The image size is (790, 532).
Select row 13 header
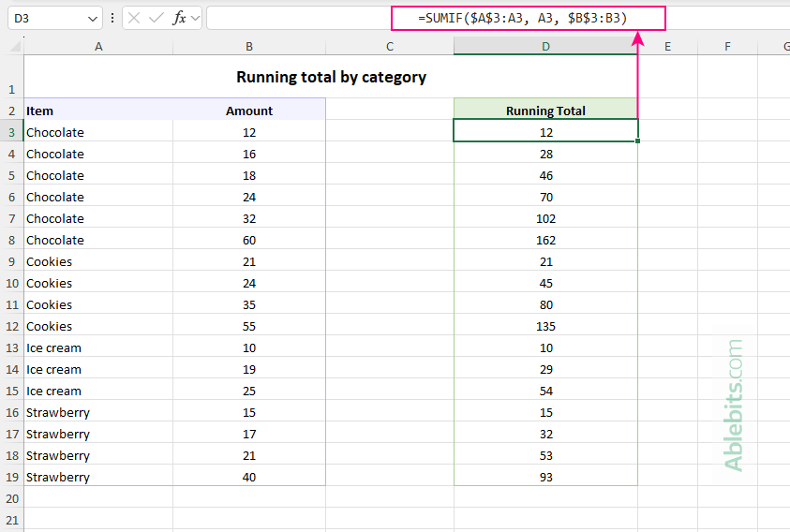(x=11, y=348)
